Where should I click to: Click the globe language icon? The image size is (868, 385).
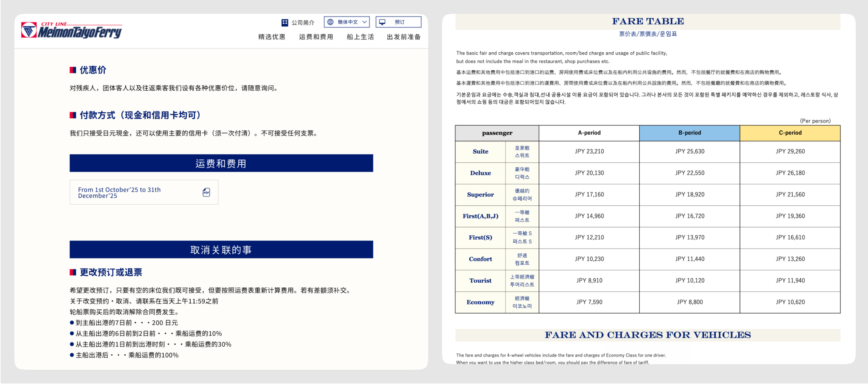(x=330, y=22)
